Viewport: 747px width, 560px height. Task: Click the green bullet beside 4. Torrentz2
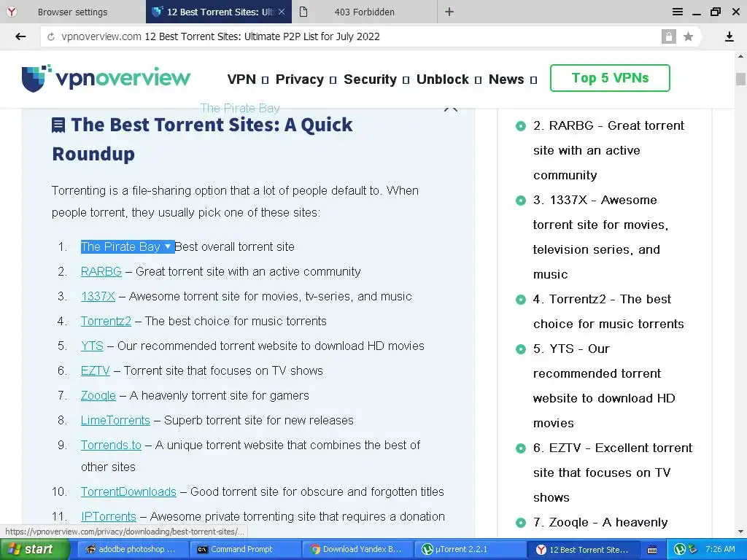[x=521, y=300]
